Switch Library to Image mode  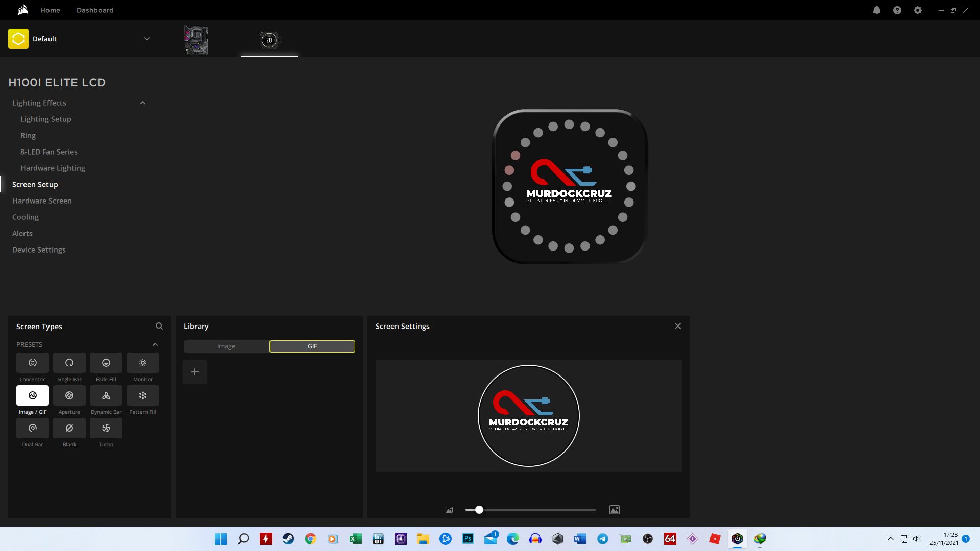point(226,346)
